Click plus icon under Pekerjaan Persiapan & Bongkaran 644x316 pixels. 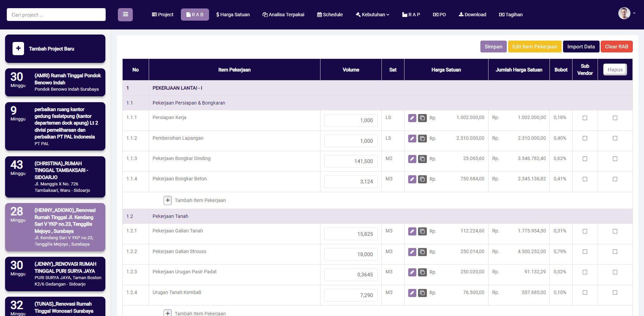(x=168, y=200)
